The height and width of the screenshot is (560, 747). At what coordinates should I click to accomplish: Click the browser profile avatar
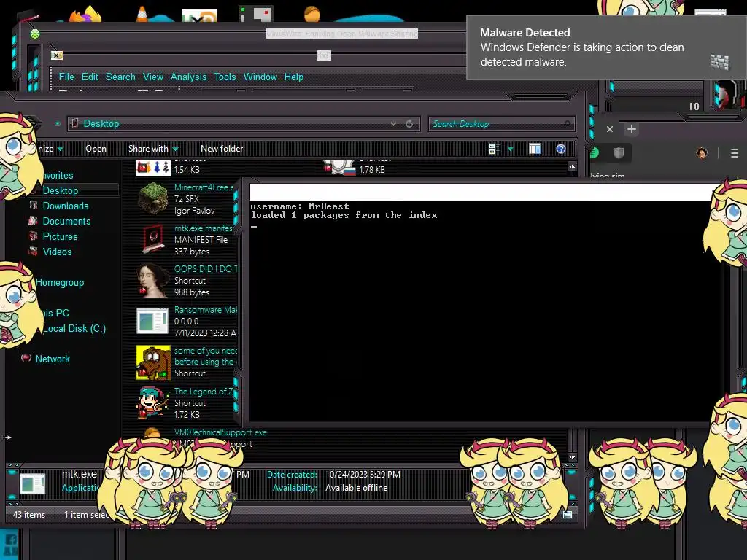(x=702, y=153)
